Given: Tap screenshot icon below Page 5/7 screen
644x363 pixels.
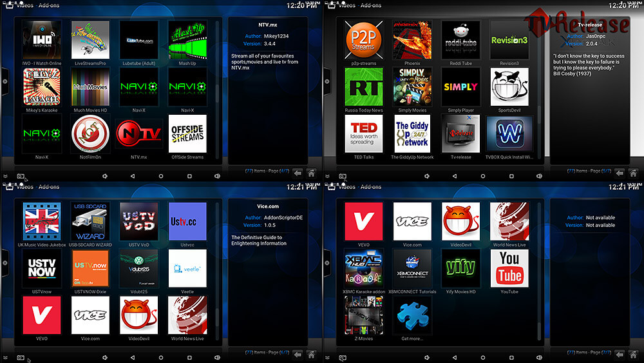Looking at the screenshot, I should click(343, 177).
